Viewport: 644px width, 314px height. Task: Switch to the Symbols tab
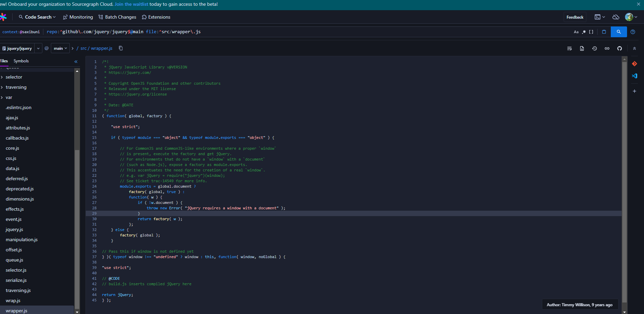(x=21, y=61)
